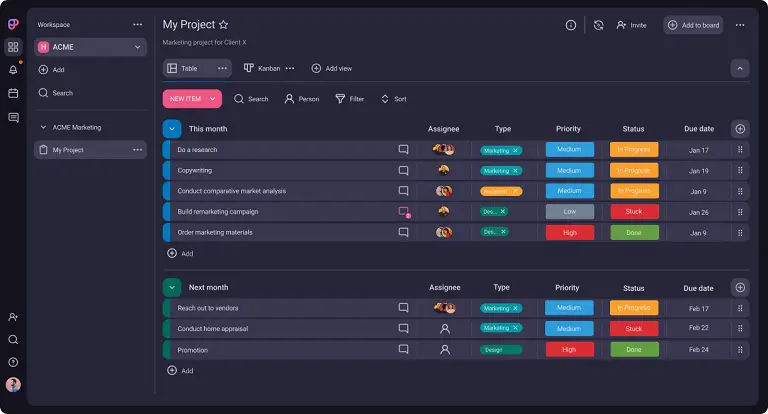Image resolution: width=768 pixels, height=414 pixels.
Task: Collapse the Next month group
Action: coord(172,287)
